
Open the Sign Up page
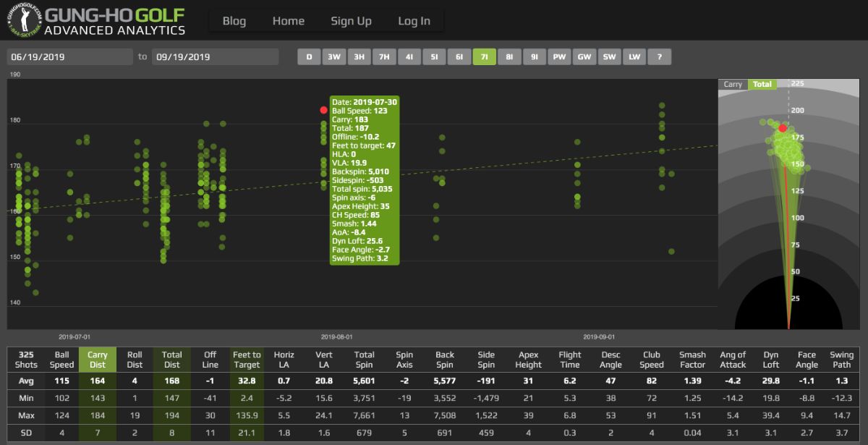pyautogui.click(x=351, y=21)
